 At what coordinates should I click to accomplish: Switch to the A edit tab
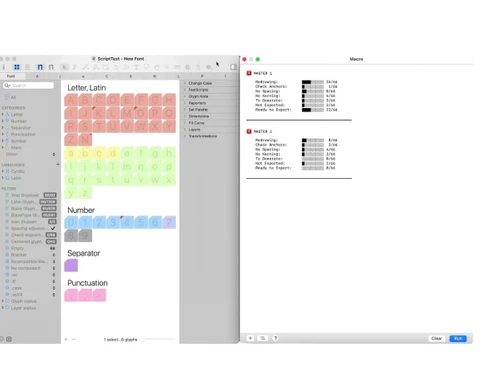click(37, 76)
